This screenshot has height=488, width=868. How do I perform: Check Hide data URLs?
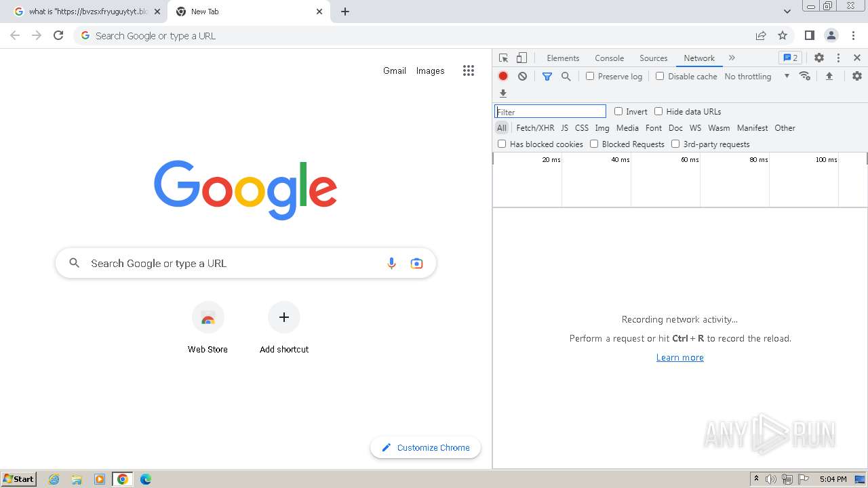(x=658, y=112)
